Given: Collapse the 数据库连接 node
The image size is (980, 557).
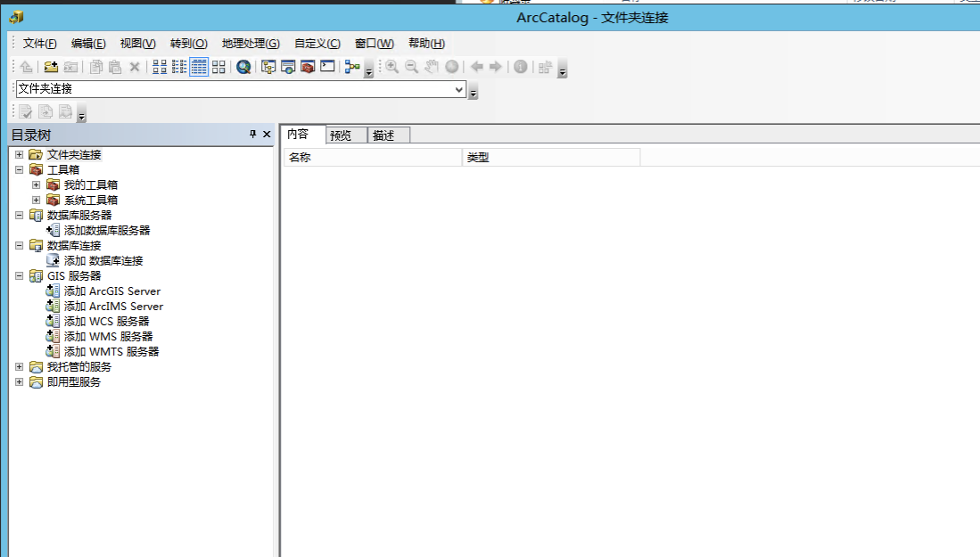Looking at the screenshot, I should tap(20, 245).
